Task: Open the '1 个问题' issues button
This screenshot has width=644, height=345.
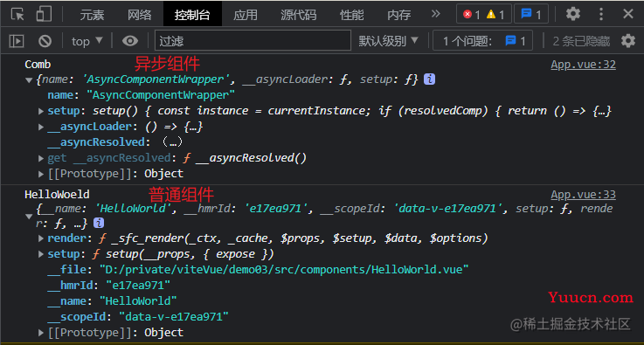Action: point(482,41)
